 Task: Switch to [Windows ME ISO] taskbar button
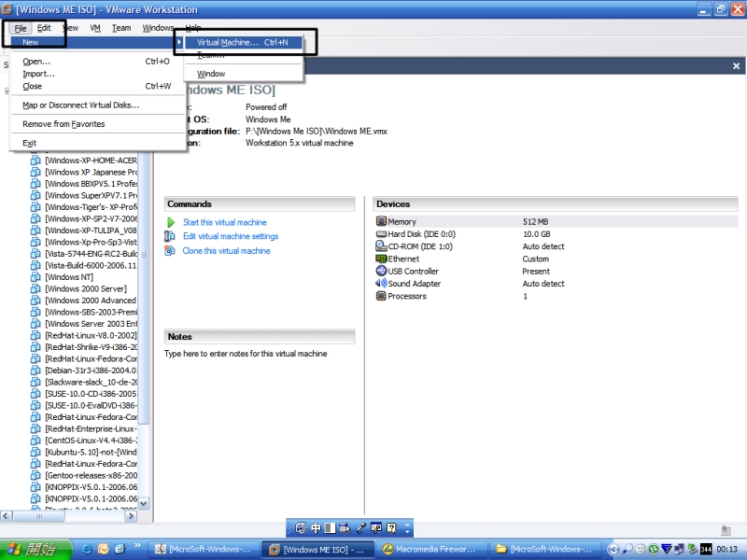click(x=317, y=549)
